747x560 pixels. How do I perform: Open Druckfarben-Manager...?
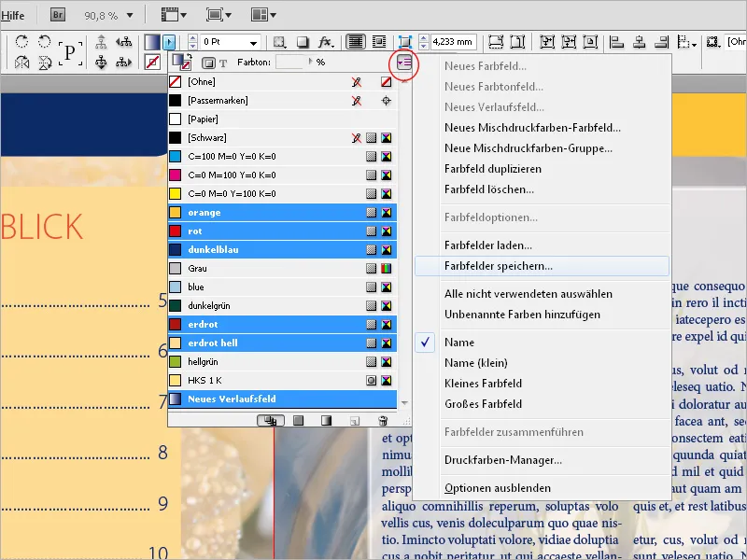click(x=543, y=460)
